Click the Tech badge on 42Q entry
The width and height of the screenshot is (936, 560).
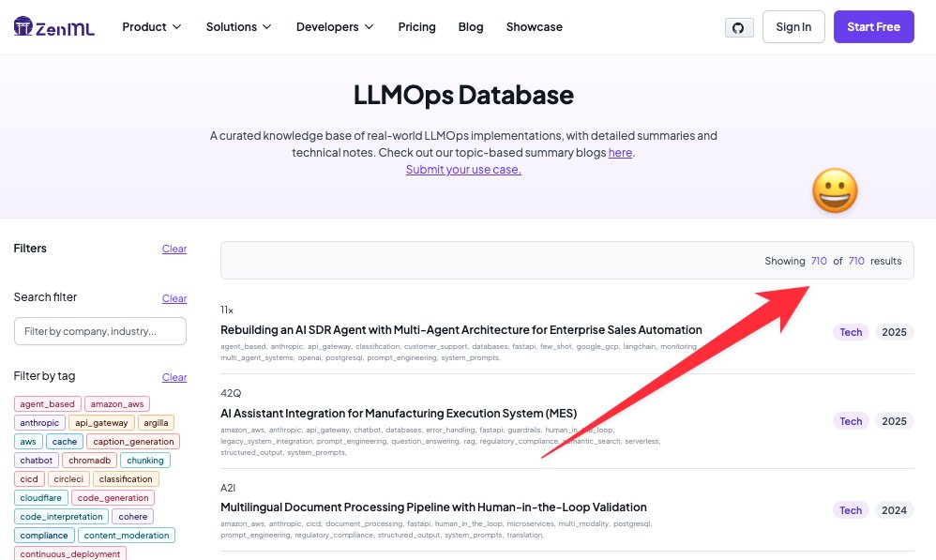coord(851,421)
